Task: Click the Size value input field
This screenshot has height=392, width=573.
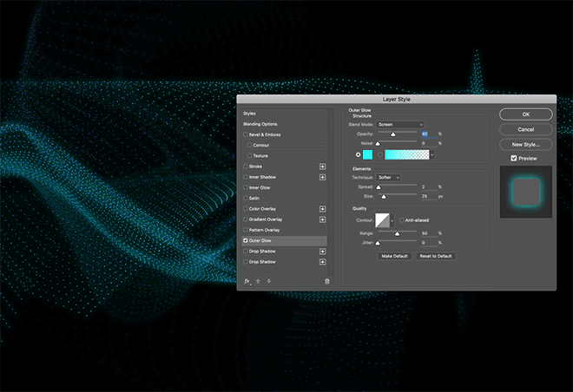Action: pos(427,197)
